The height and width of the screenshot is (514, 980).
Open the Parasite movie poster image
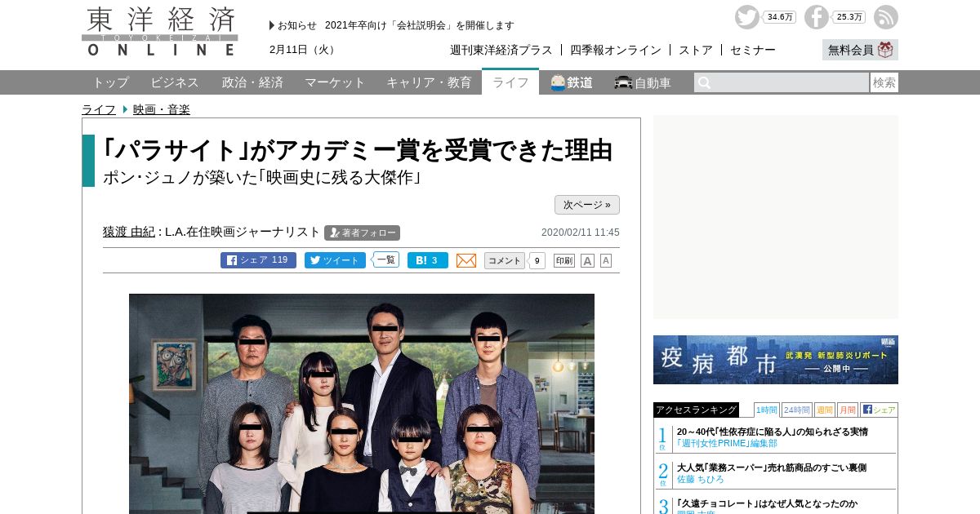point(362,403)
